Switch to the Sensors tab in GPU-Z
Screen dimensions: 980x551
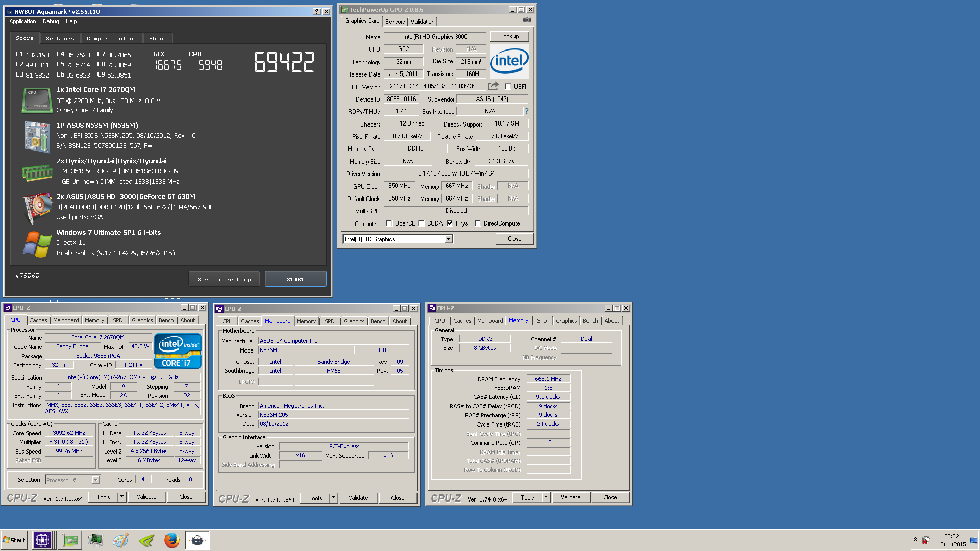(x=395, y=21)
